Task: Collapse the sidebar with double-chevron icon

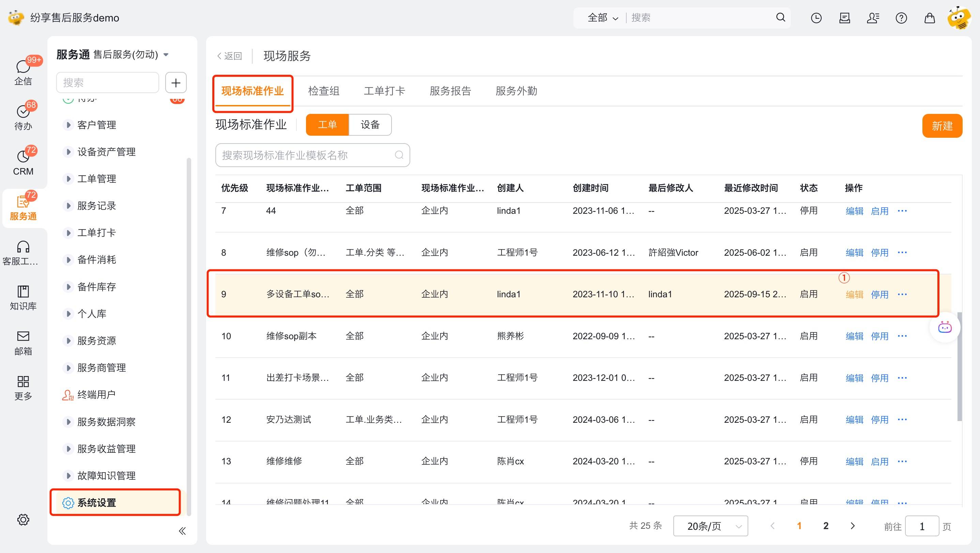Action: (x=182, y=531)
